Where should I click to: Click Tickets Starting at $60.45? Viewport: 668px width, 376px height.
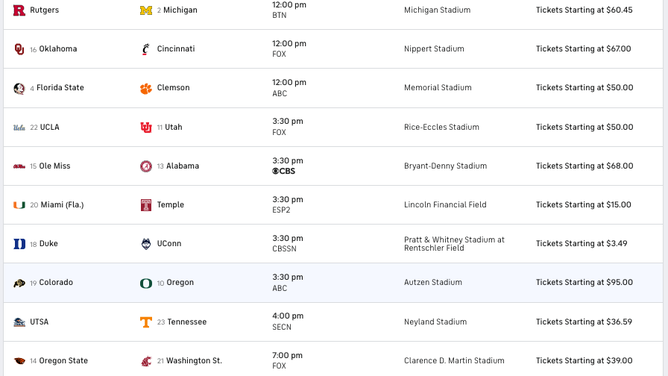click(x=584, y=10)
